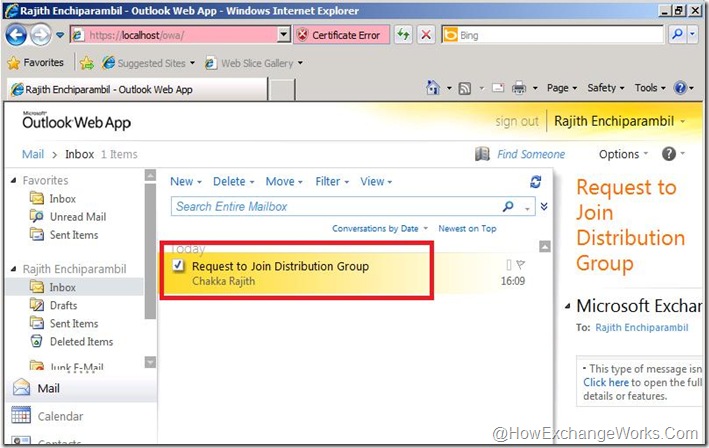Collapse the Rajith Enchiparambil mailbox tree
Viewport: 709px width, 448px height.
click(13, 269)
